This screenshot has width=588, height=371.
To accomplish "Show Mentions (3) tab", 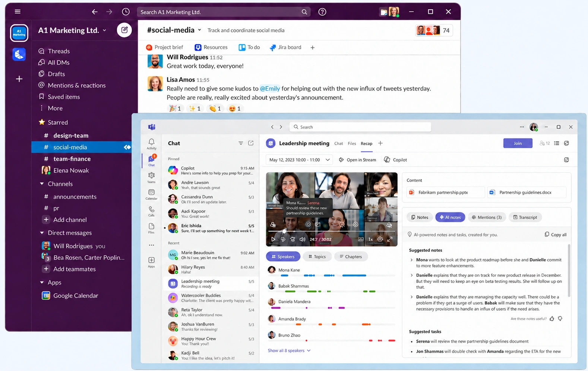I will pyautogui.click(x=487, y=217).
